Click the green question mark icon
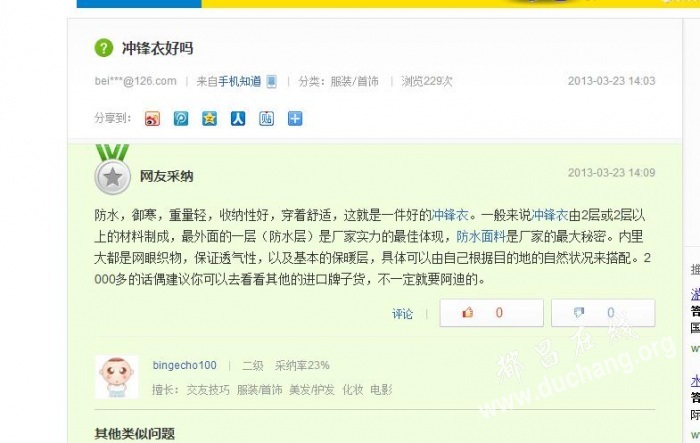700x443 pixels. click(x=104, y=48)
